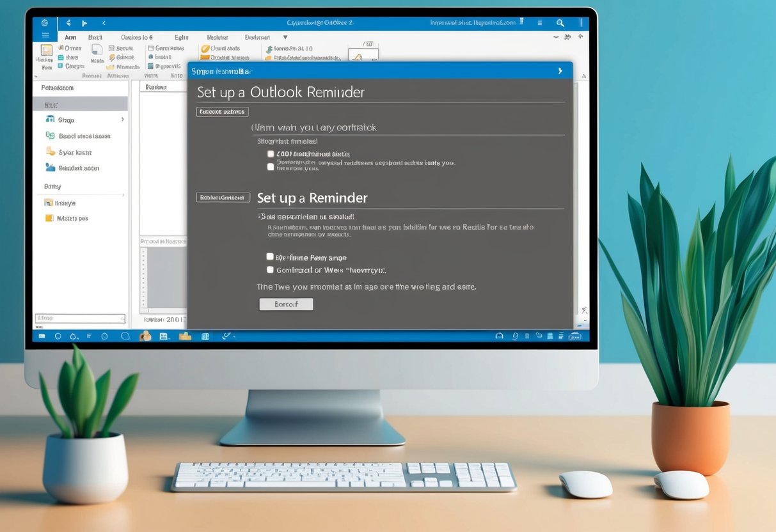Enable the first reminder checkbox in the dialog
The height and width of the screenshot is (532, 776).
tap(271, 153)
